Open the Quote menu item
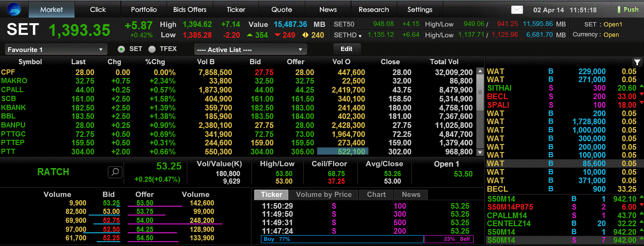 click(282, 9)
